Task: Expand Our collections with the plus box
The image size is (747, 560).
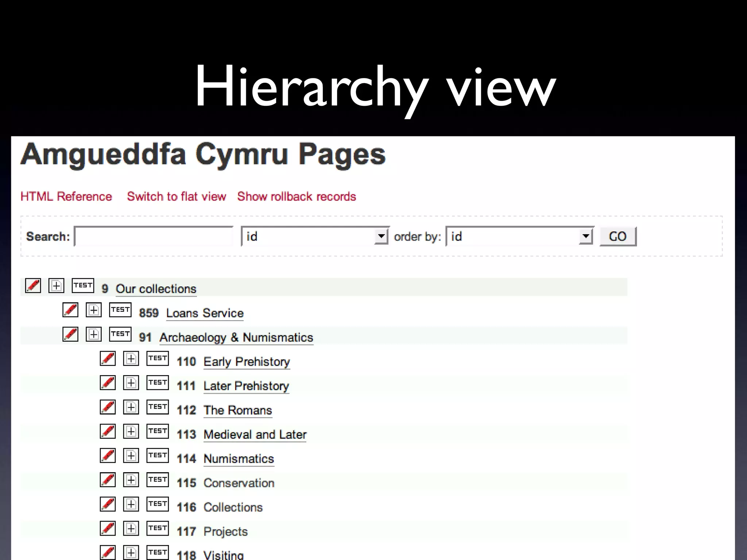Action: tap(56, 286)
